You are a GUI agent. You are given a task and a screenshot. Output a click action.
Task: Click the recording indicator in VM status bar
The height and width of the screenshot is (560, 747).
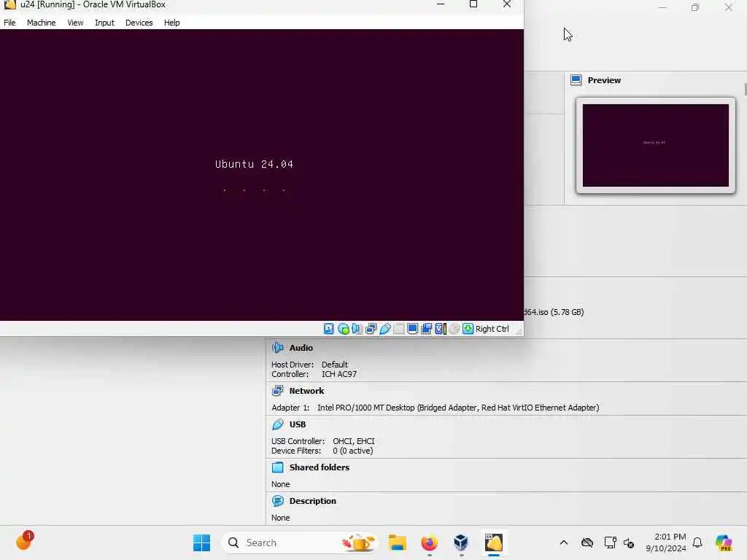point(426,329)
